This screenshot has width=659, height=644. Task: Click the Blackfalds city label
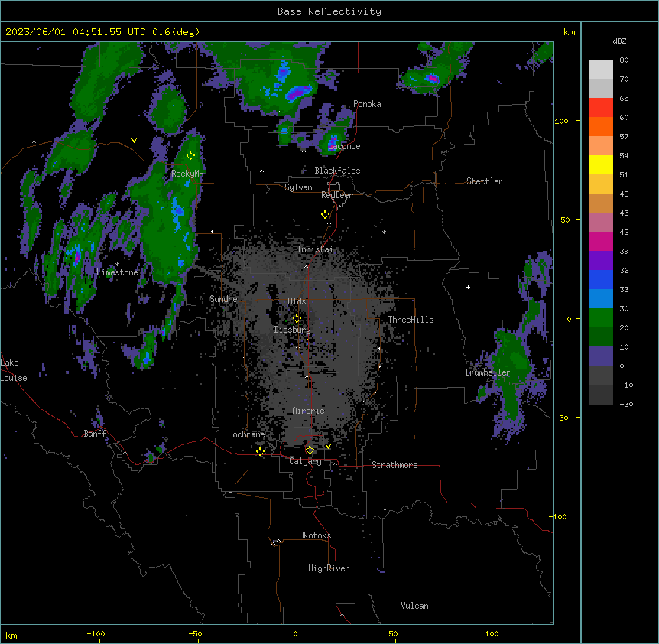(x=337, y=171)
